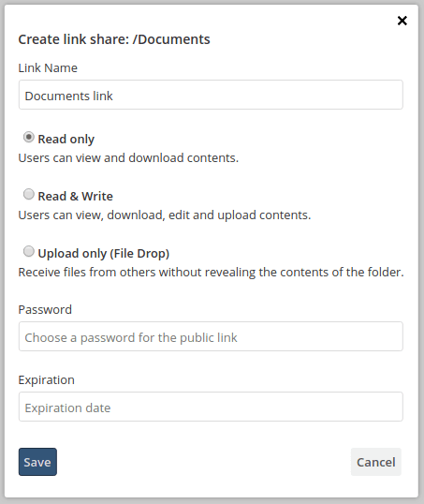Focus the Link Name input field
424x504 pixels.
tap(211, 95)
